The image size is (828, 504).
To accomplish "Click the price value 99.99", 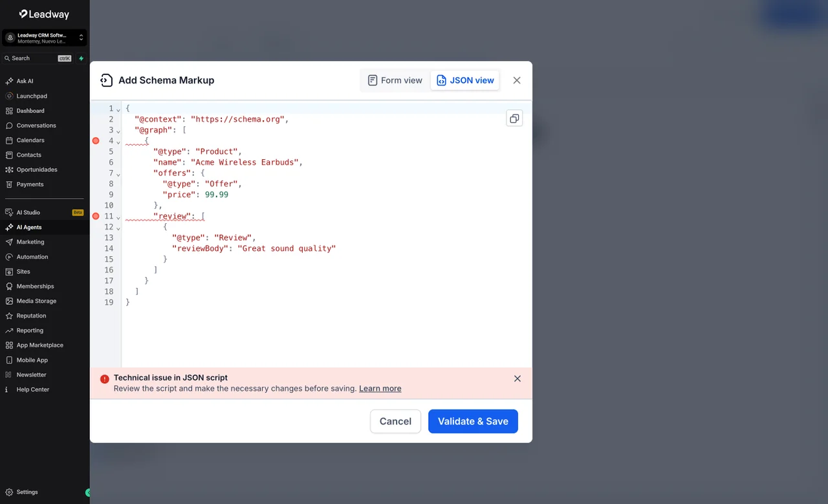I will click(217, 195).
